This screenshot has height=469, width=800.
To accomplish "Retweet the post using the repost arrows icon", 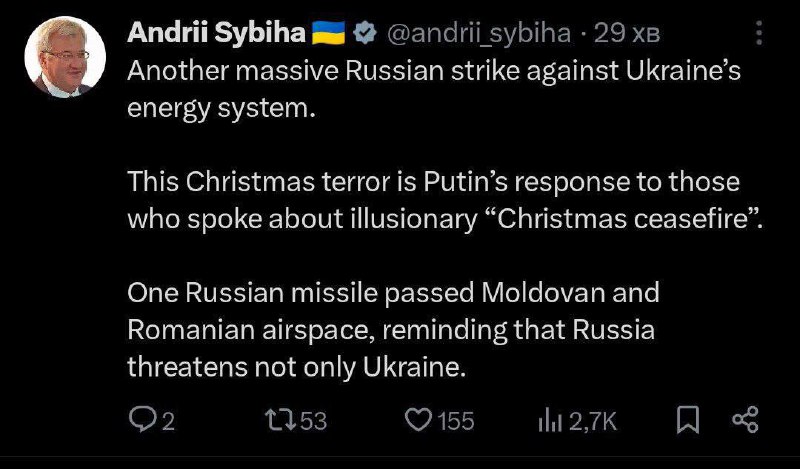I will tap(283, 420).
